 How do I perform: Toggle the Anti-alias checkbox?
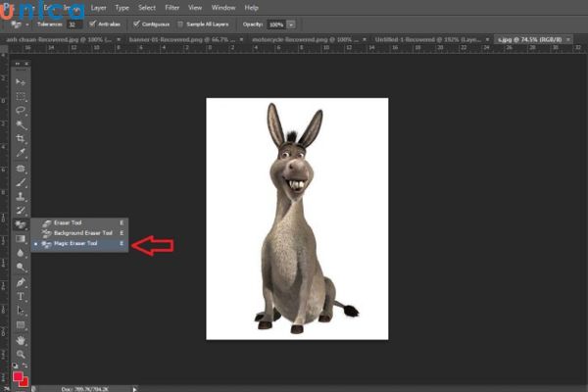(93, 24)
